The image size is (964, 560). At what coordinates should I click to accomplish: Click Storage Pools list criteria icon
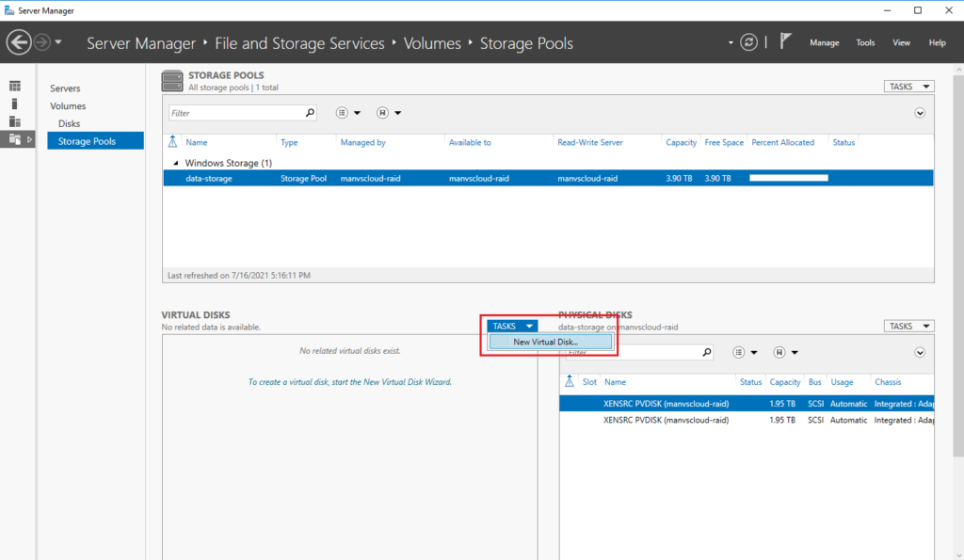click(x=342, y=113)
